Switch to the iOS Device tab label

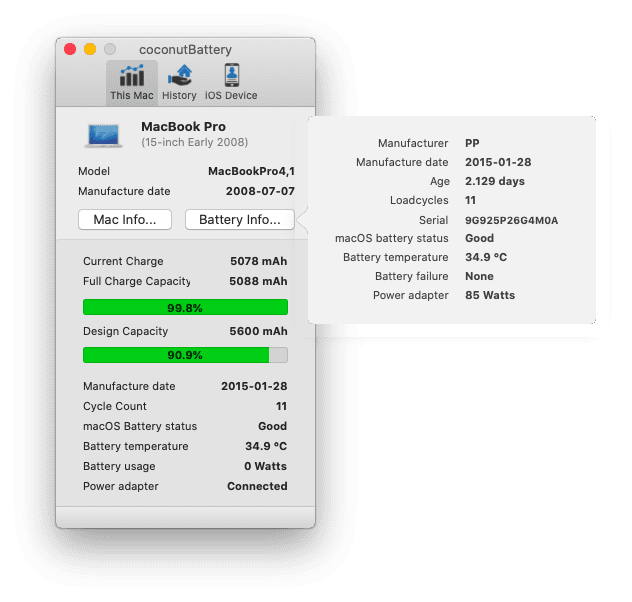point(231,95)
